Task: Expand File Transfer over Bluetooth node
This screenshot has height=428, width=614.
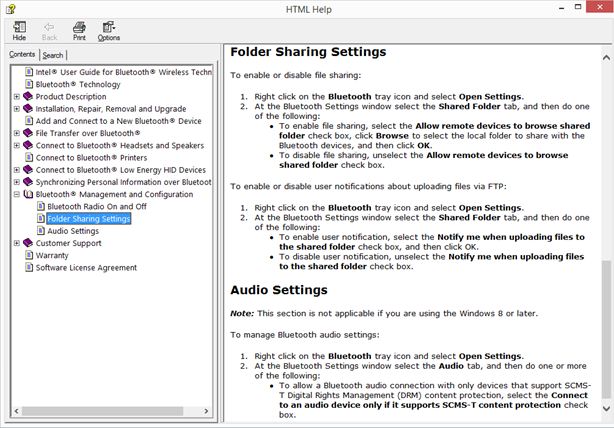Action: (x=16, y=133)
